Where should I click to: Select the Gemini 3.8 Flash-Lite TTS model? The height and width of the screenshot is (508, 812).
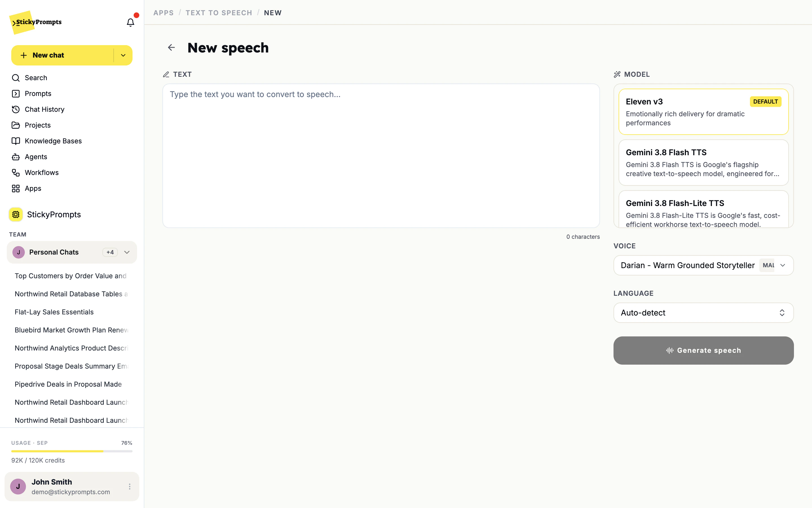pyautogui.click(x=703, y=209)
